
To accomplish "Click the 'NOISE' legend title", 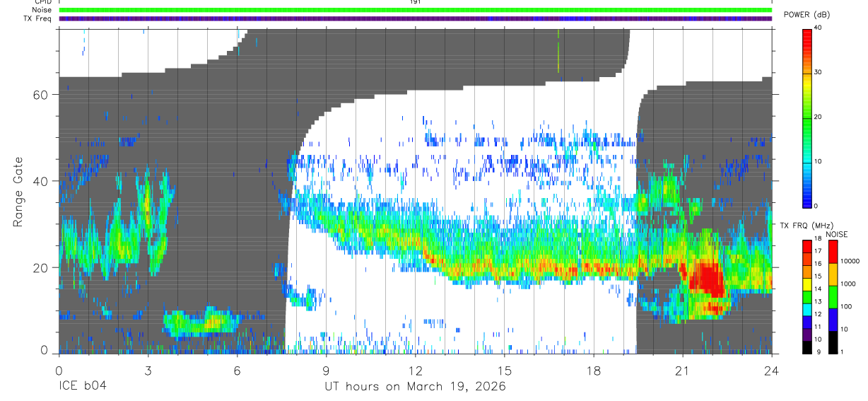I will (837, 234).
